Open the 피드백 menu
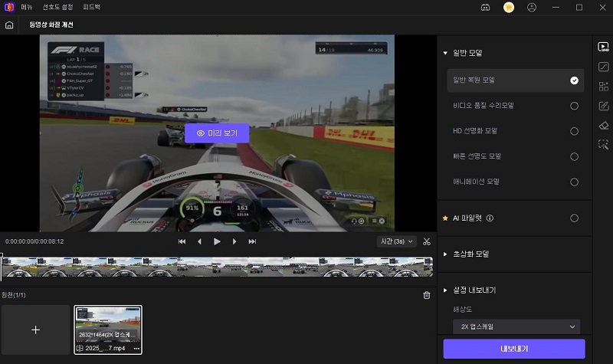 pyautogui.click(x=91, y=7)
